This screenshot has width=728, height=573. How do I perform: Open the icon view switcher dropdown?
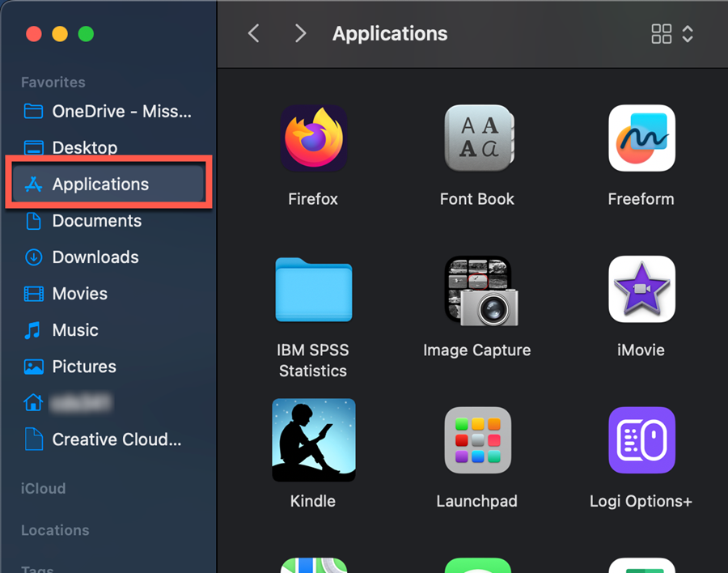point(672,34)
